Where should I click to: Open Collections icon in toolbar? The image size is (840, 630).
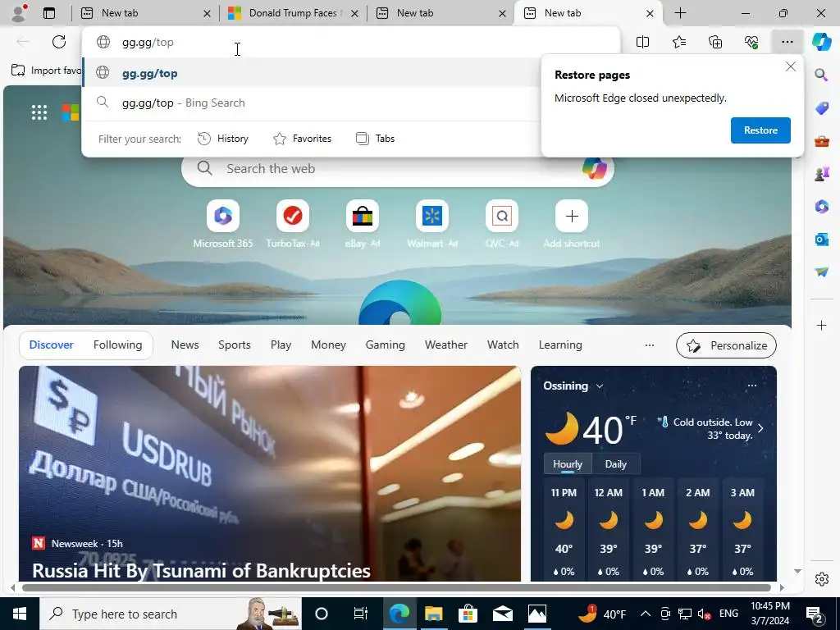click(x=715, y=42)
